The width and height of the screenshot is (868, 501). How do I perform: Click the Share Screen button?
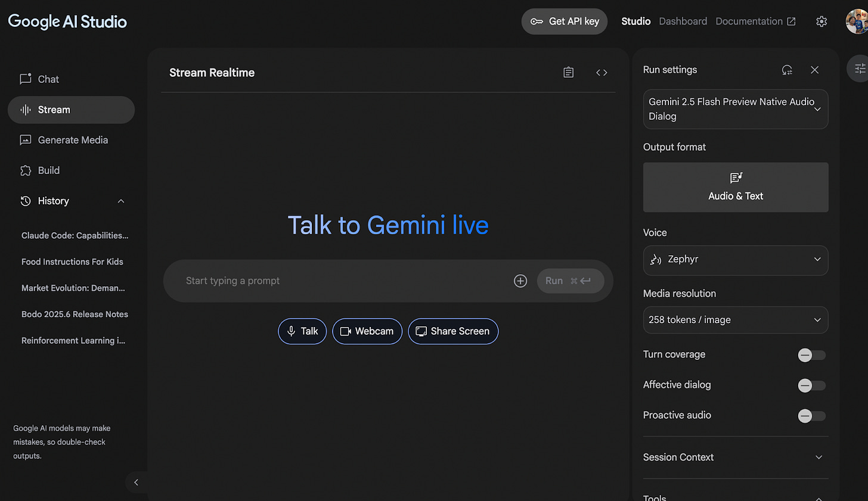tap(453, 331)
